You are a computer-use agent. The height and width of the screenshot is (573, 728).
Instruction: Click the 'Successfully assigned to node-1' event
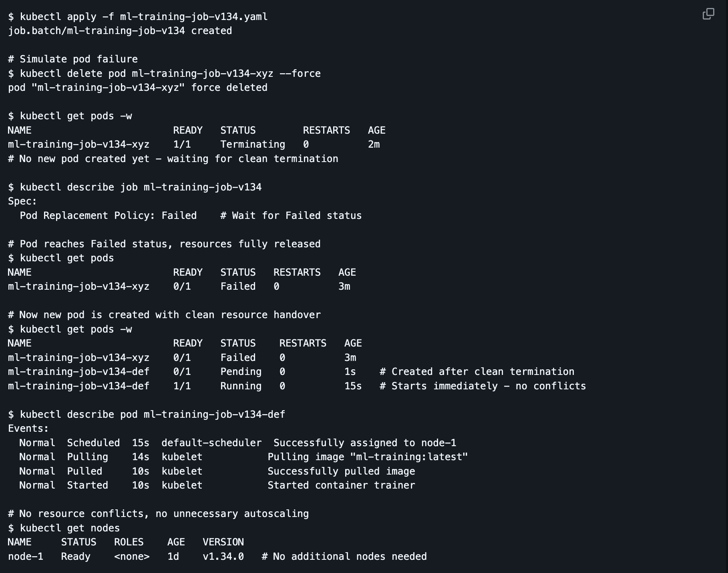click(x=364, y=443)
